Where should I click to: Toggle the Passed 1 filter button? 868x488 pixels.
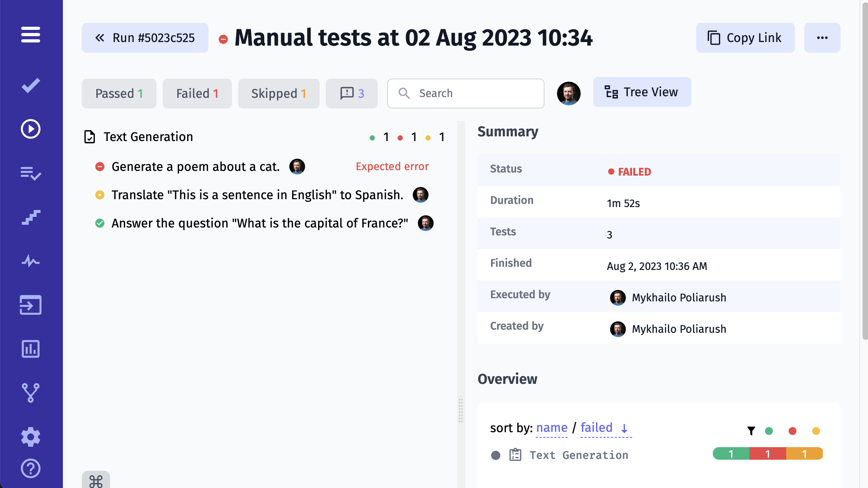coord(119,93)
